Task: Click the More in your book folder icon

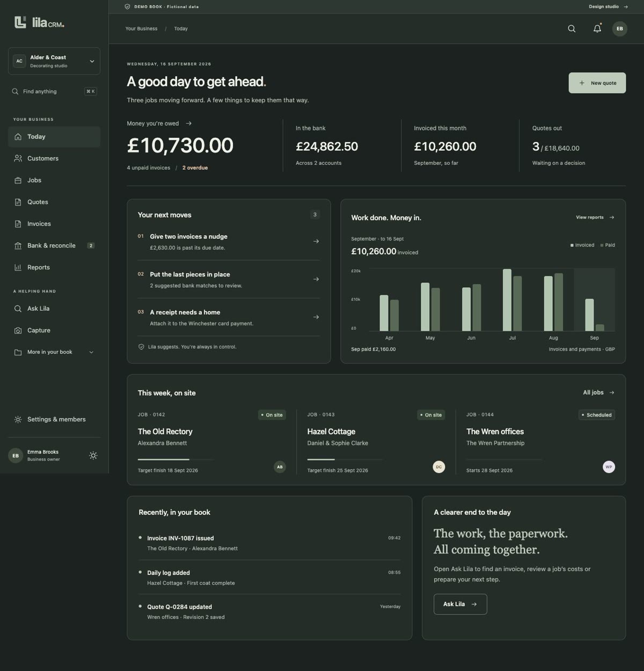Action: pos(18,352)
